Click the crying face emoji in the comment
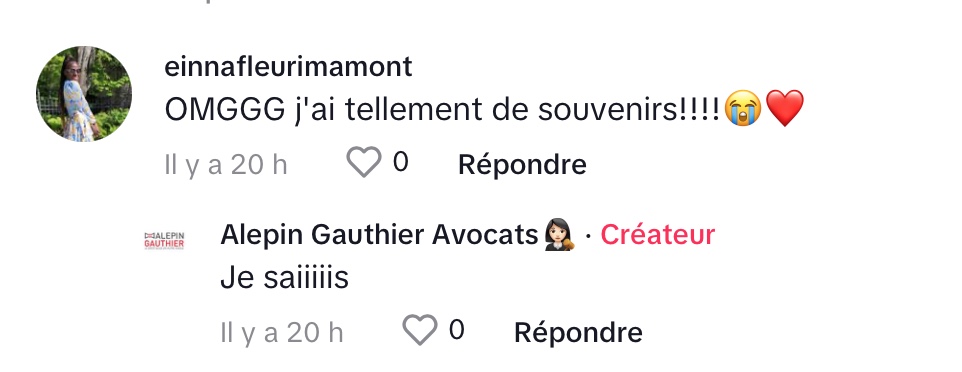 (x=743, y=109)
